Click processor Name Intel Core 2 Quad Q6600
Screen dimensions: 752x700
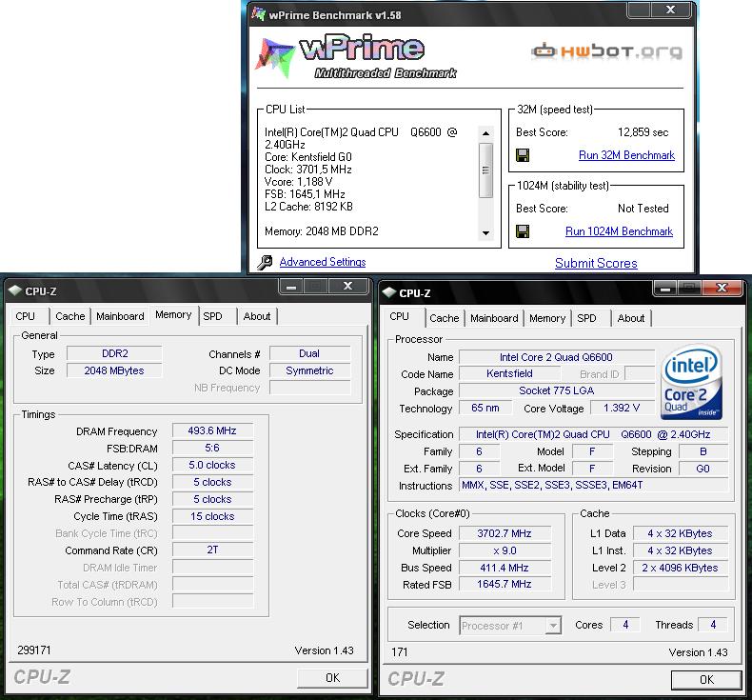[x=557, y=357]
